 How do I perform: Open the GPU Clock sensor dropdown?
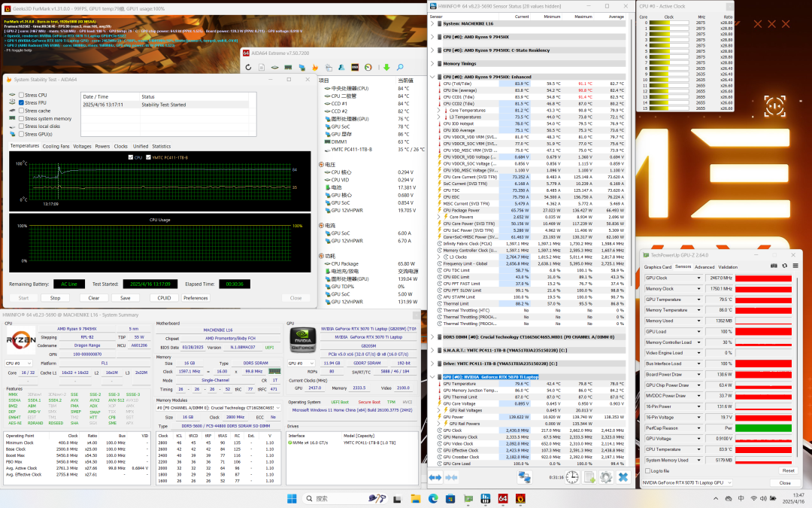(x=698, y=278)
